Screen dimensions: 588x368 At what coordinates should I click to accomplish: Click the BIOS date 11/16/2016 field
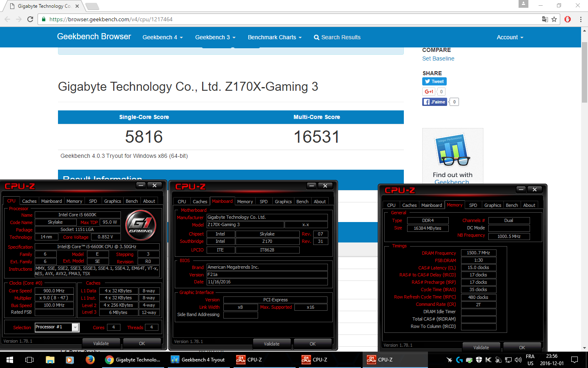coord(267,282)
